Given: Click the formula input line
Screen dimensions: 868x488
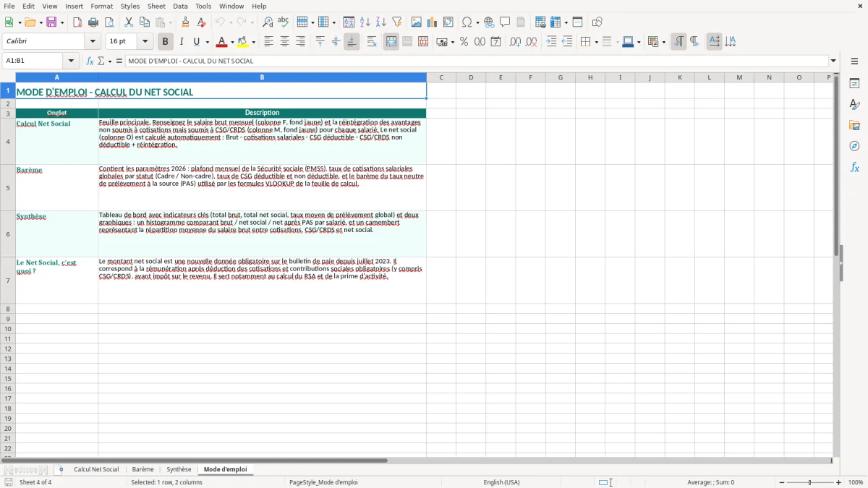Looking at the screenshot, I should [x=477, y=61].
